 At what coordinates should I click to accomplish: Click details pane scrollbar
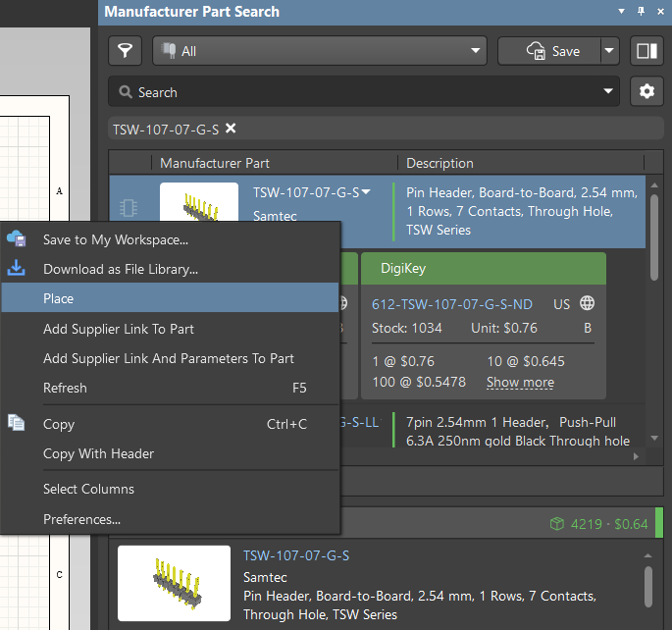pyautogui.click(x=648, y=587)
